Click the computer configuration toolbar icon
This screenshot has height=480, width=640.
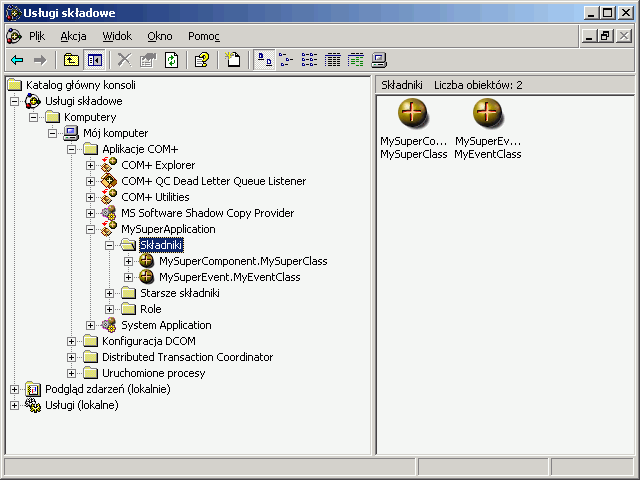click(x=379, y=60)
